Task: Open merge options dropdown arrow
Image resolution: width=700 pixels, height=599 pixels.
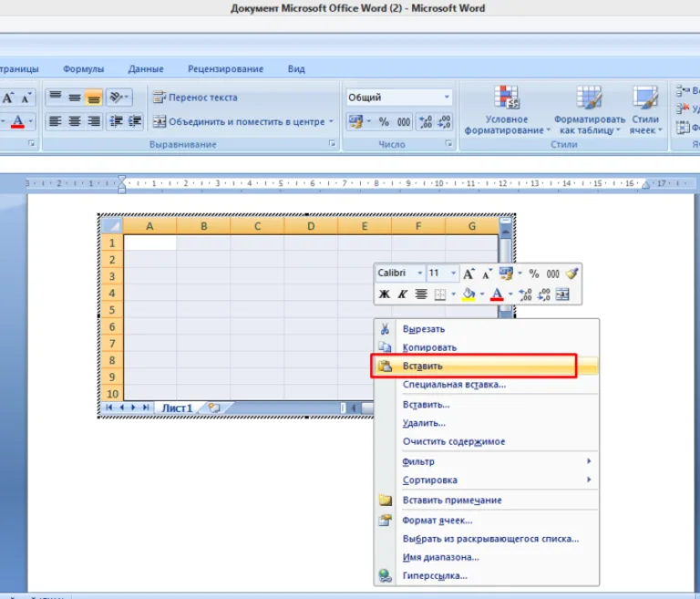Action: click(331, 121)
